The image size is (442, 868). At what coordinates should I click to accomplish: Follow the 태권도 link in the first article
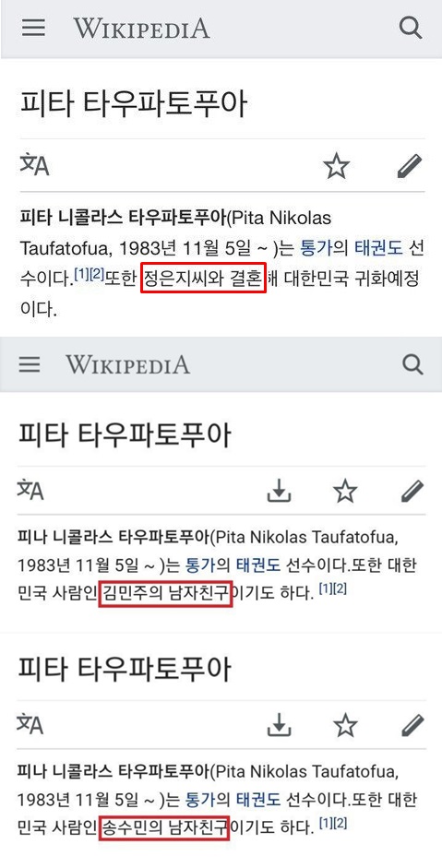pyautogui.click(x=379, y=249)
